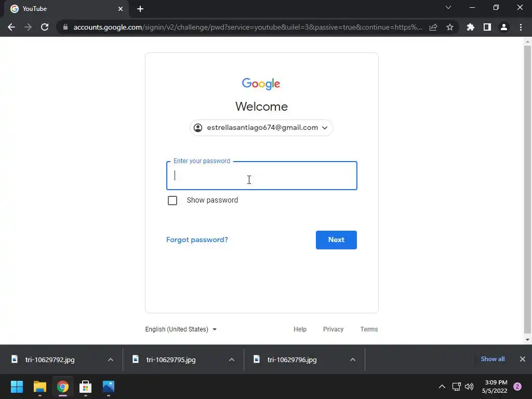Open the tab search chevron
Image resolution: width=532 pixels, height=399 pixels.
pos(448,7)
